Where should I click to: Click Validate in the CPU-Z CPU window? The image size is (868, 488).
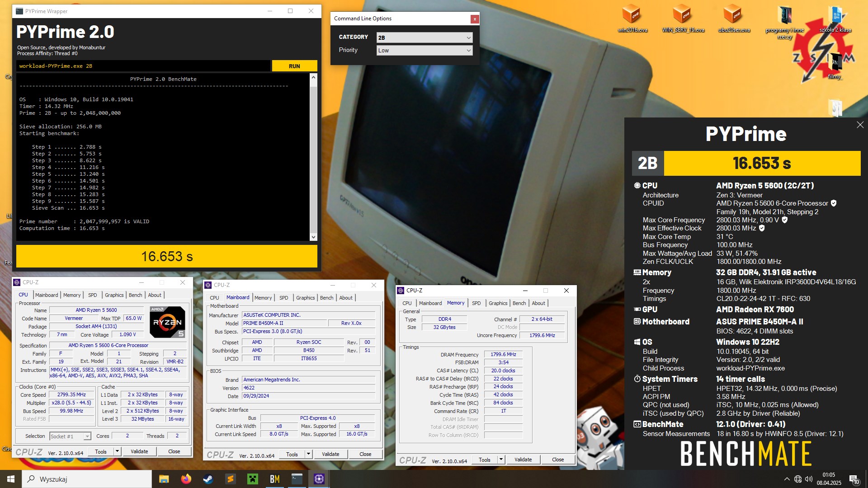point(139,451)
